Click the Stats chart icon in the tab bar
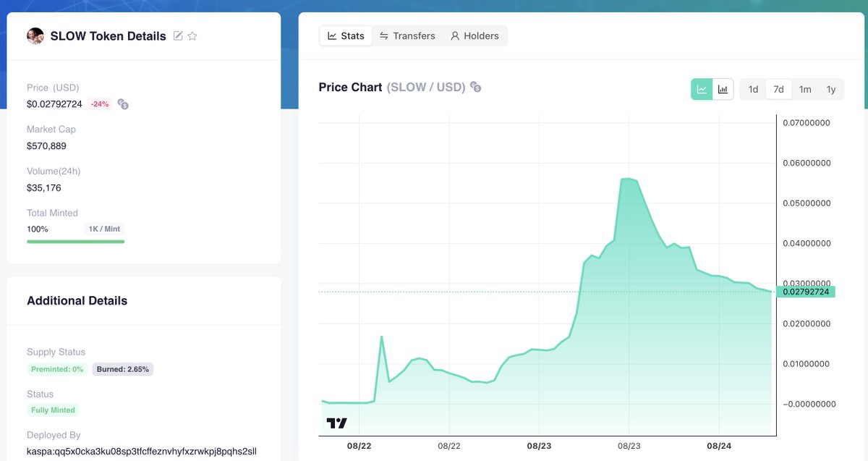The image size is (868, 461). [331, 35]
